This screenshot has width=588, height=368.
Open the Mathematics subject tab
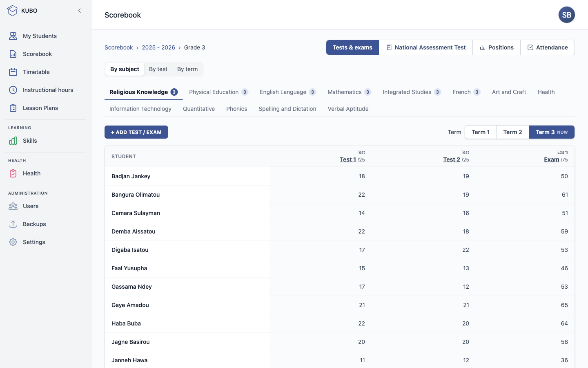coord(349,92)
